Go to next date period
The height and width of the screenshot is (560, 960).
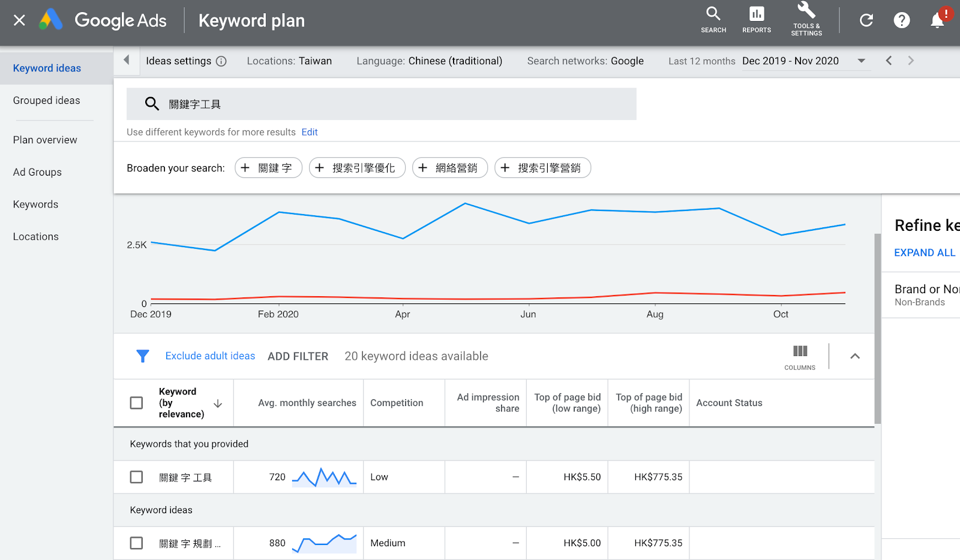[911, 61]
